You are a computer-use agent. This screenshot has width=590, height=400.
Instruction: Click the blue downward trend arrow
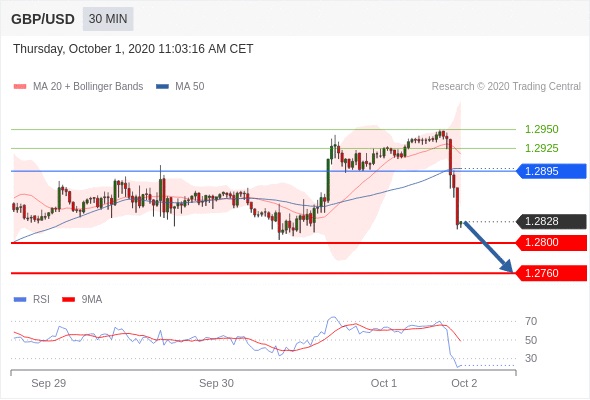[488, 247]
